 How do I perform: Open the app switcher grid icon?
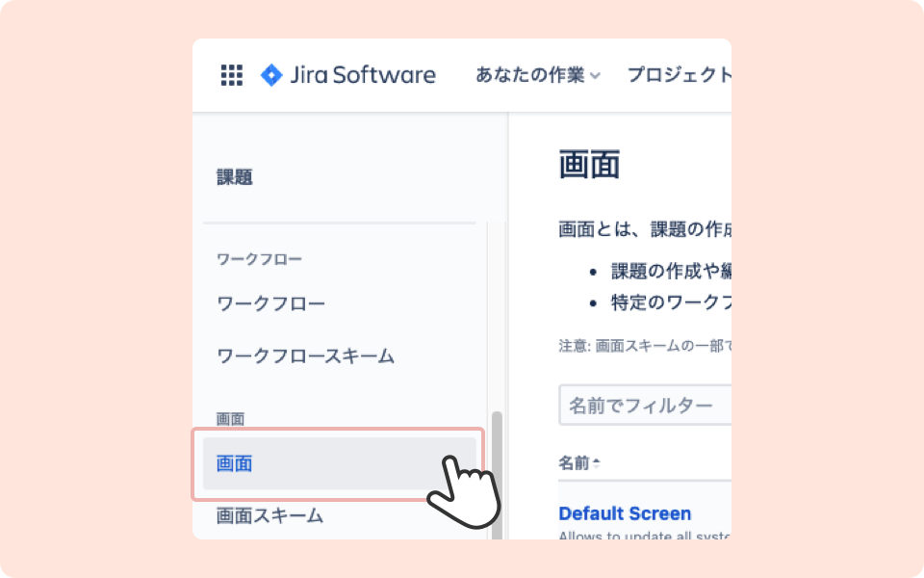231,75
